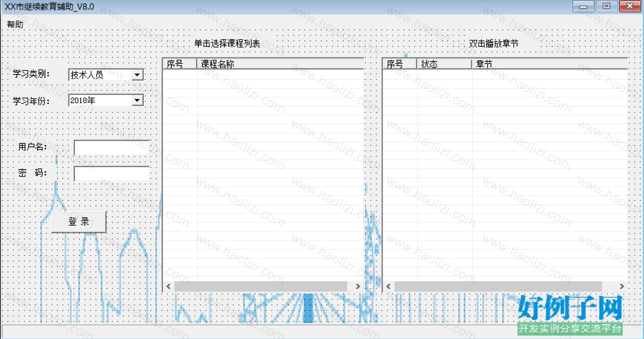Click the 课程名称 column header
Screen dimensions: 644x339
pos(280,64)
